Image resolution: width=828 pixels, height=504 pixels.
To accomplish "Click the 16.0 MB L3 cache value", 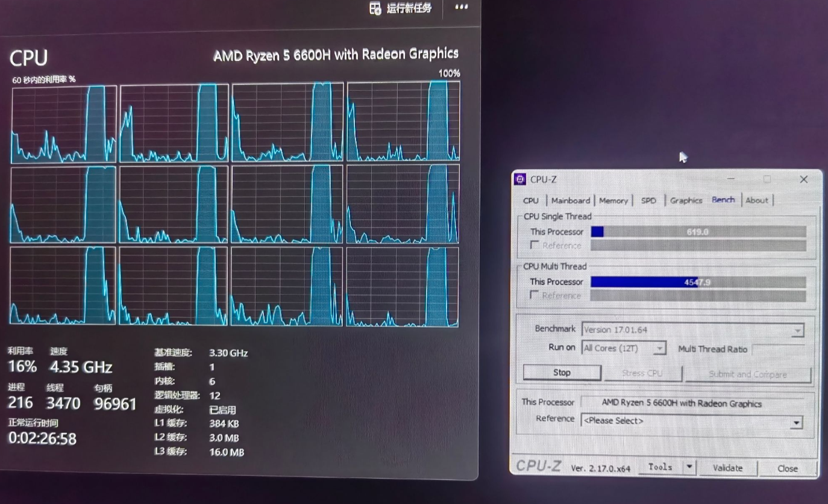I will (x=227, y=452).
